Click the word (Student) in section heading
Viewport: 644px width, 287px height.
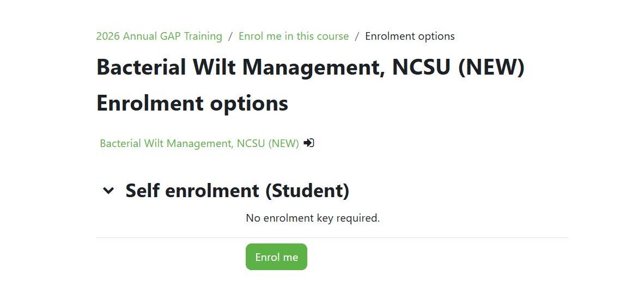307,191
